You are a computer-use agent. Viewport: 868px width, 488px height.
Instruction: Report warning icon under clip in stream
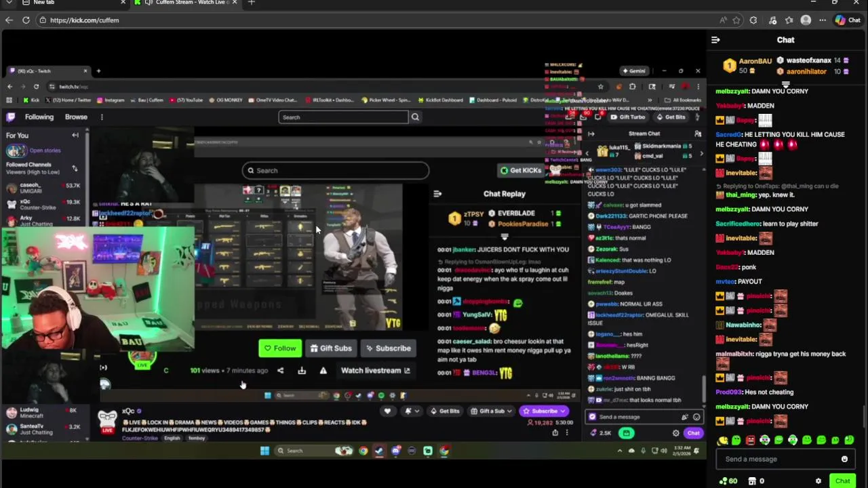click(x=323, y=371)
